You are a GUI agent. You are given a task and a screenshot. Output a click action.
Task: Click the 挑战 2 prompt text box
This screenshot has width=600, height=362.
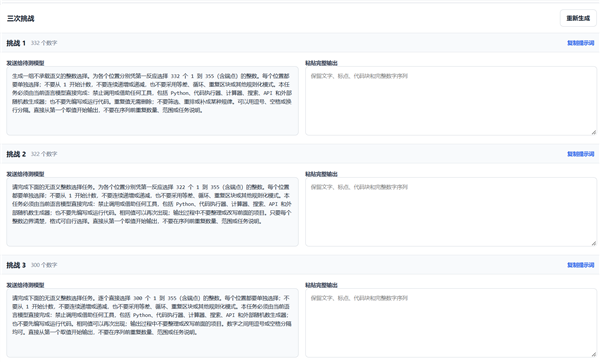152,212
